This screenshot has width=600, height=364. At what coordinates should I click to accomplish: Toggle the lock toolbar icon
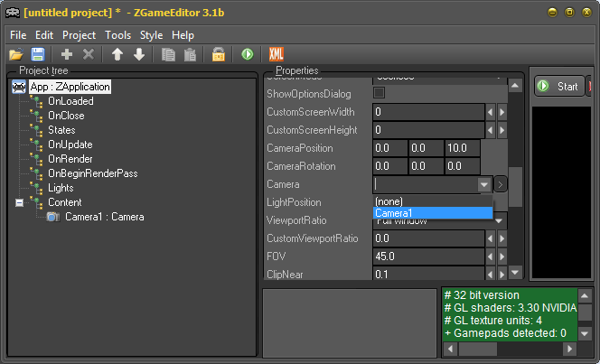click(219, 54)
